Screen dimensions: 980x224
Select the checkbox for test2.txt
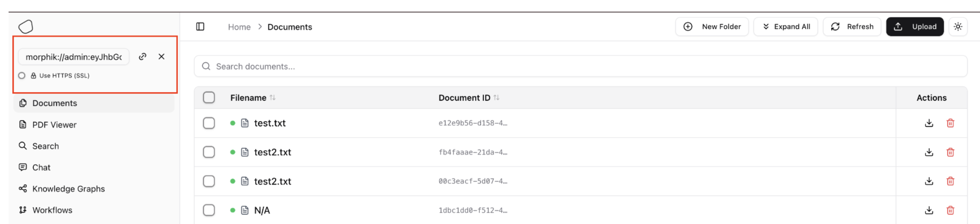[209, 152]
